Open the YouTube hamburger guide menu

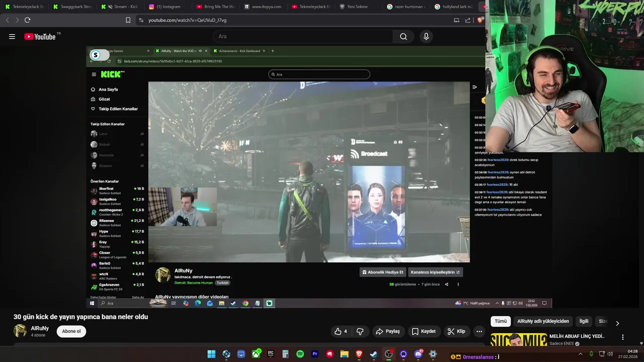point(12,36)
